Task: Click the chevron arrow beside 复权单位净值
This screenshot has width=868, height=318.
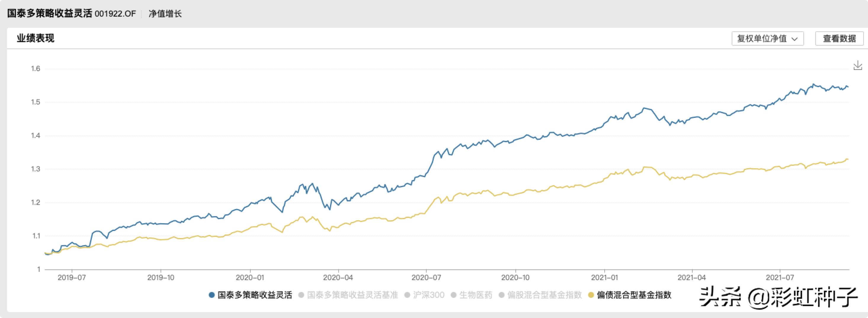Action: [x=795, y=39]
